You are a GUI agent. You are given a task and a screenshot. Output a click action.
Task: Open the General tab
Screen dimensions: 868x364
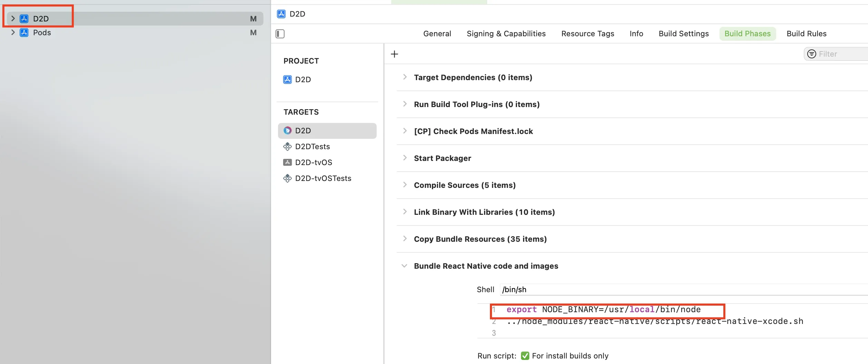click(x=437, y=34)
